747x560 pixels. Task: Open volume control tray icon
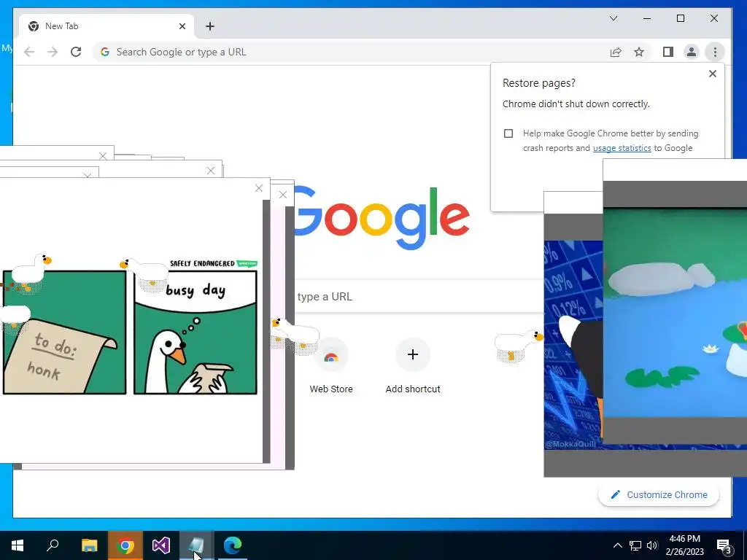point(652,545)
